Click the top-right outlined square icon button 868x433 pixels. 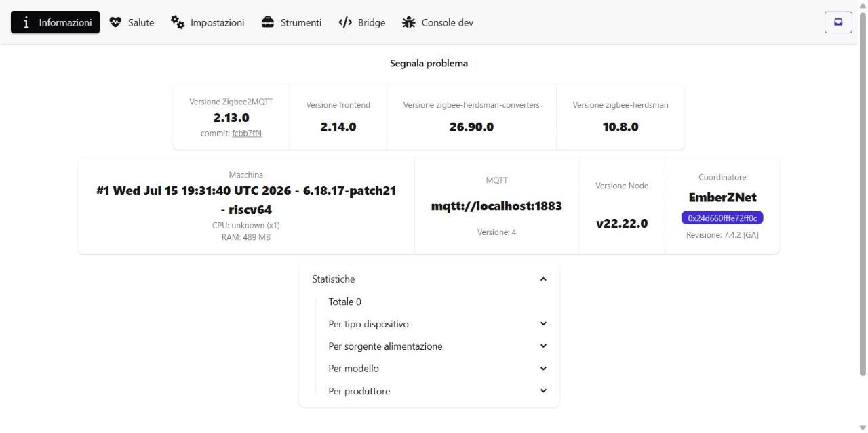[x=838, y=22]
